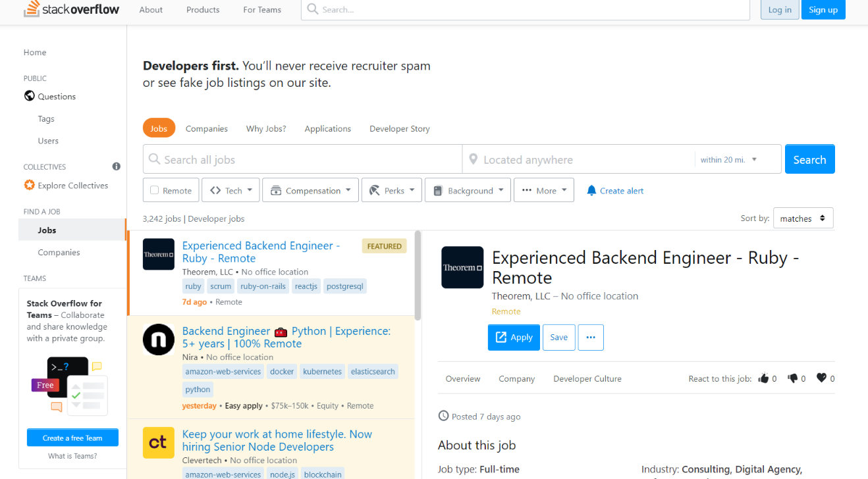Click the large Theorem logo in job detail
Viewport: 868px width, 479px height.
[x=462, y=267]
